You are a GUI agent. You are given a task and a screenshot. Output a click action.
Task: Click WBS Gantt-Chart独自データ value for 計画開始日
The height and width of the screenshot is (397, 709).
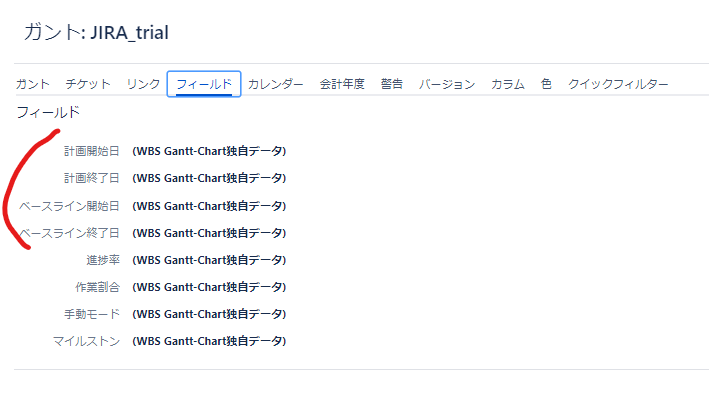[209, 151]
